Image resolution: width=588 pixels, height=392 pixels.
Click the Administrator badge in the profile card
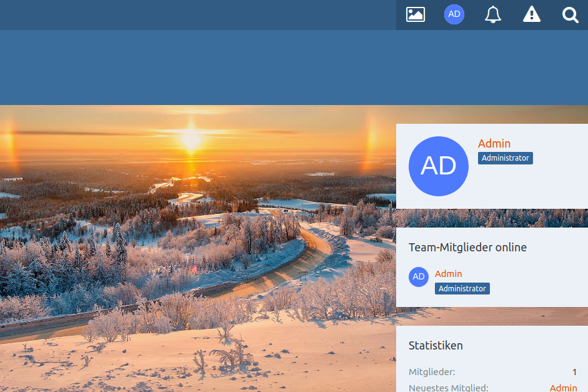click(506, 158)
